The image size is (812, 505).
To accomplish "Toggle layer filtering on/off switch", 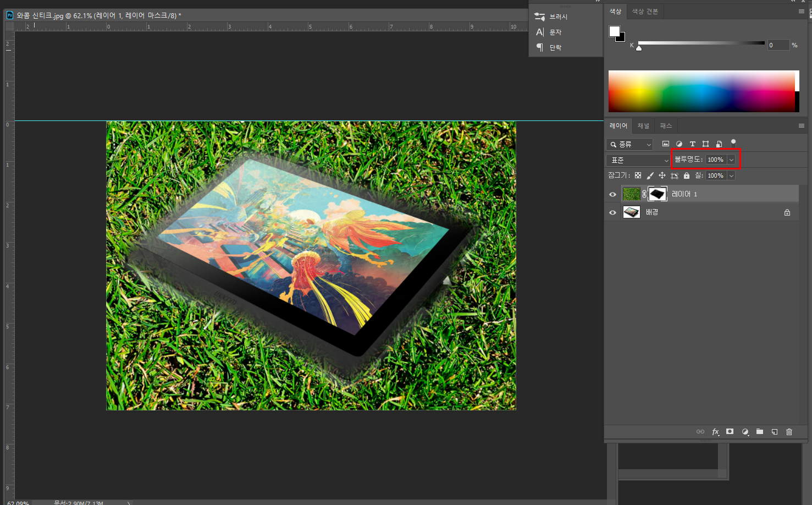I will pos(733,142).
